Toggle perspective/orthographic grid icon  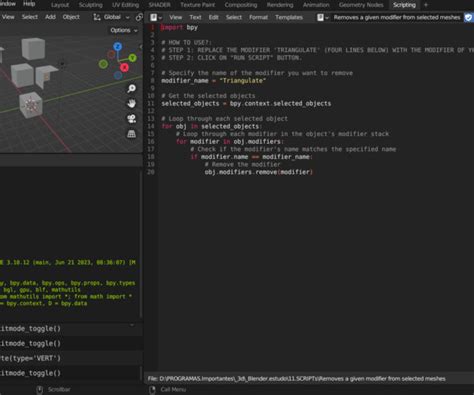(132, 134)
